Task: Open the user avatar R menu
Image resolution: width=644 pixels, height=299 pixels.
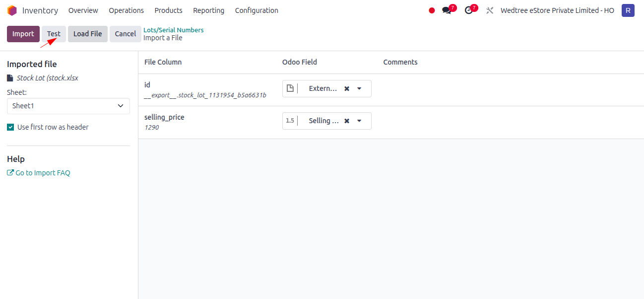Action: pyautogui.click(x=628, y=10)
